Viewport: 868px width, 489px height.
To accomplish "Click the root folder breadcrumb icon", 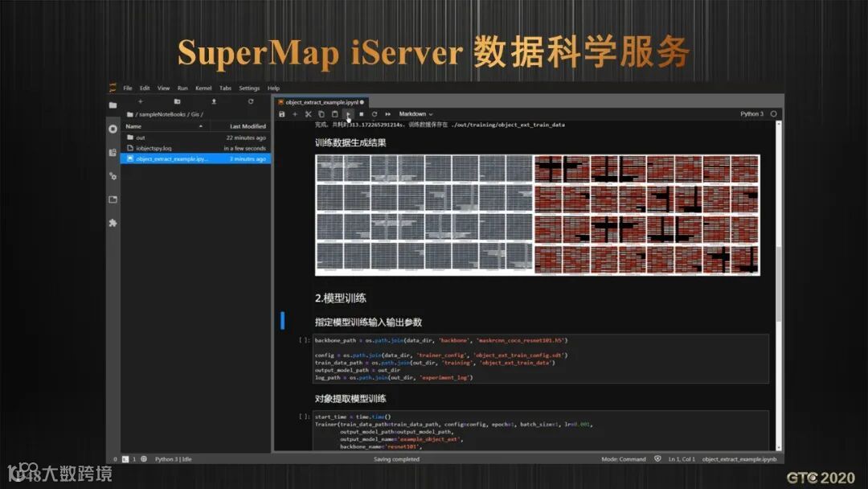I will tap(130, 115).
